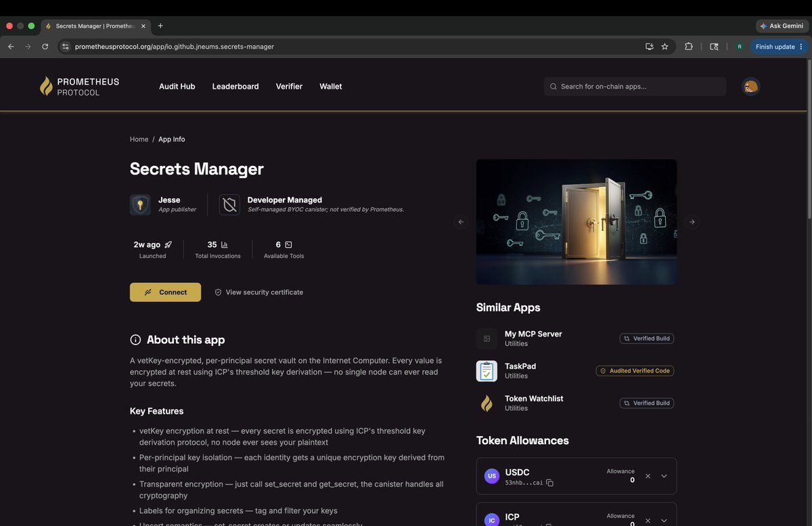Open the Leaderboard page
The height and width of the screenshot is (526, 812).
click(x=235, y=87)
